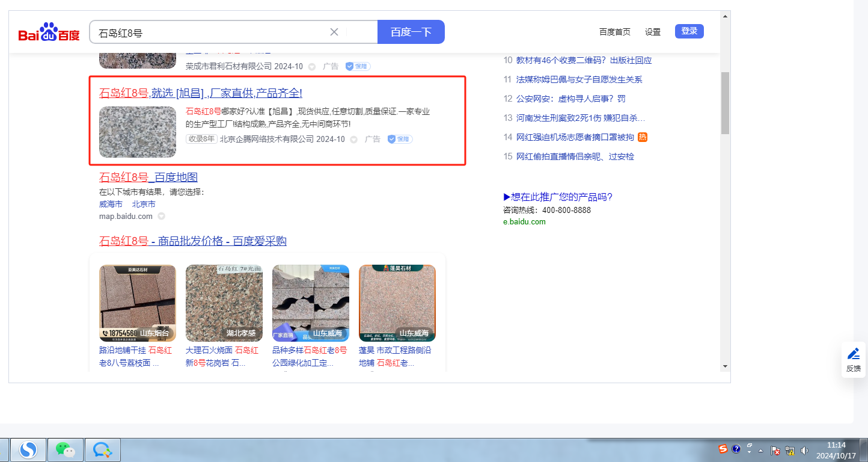This screenshot has width=868, height=462.
Task: Click hotline text 400-800-8888
Action: tap(566, 210)
